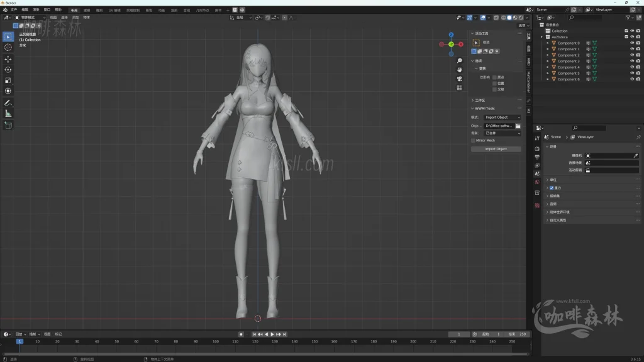
Task: Open the object mode dropdown in viewport header
Action: (x=30, y=18)
